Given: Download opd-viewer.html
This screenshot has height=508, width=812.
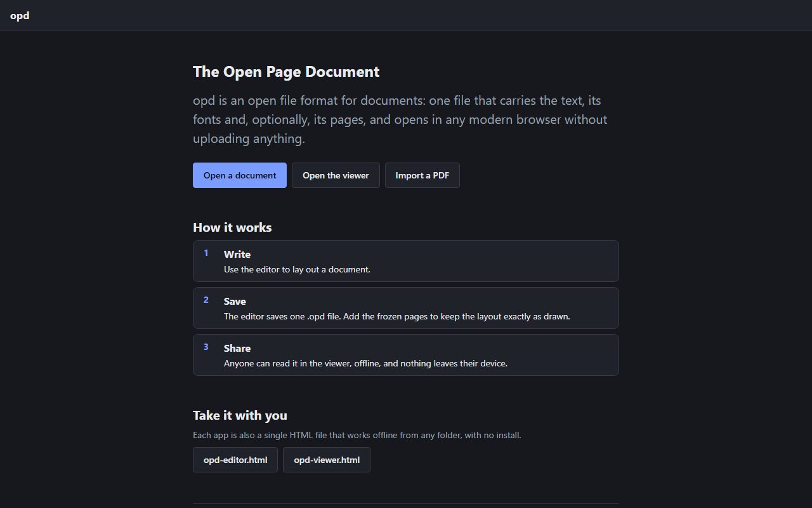Looking at the screenshot, I should pos(327,460).
